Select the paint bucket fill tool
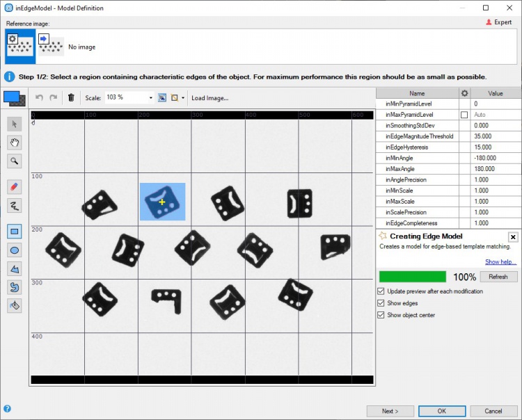522x420 pixels. pyautogui.click(x=15, y=305)
